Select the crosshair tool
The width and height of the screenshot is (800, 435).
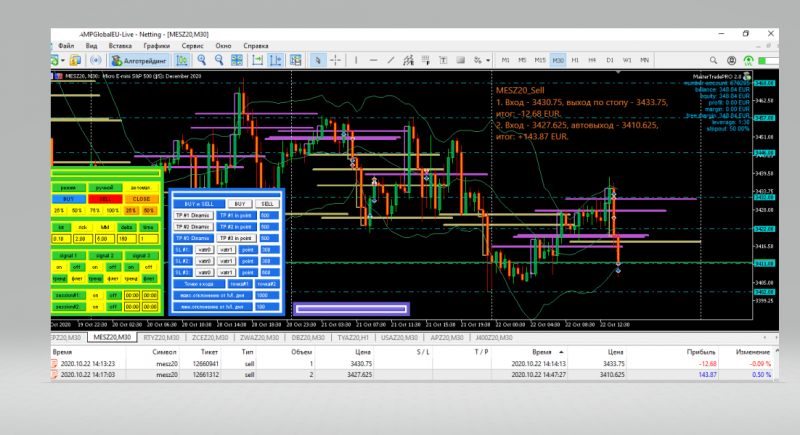[x=336, y=61]
